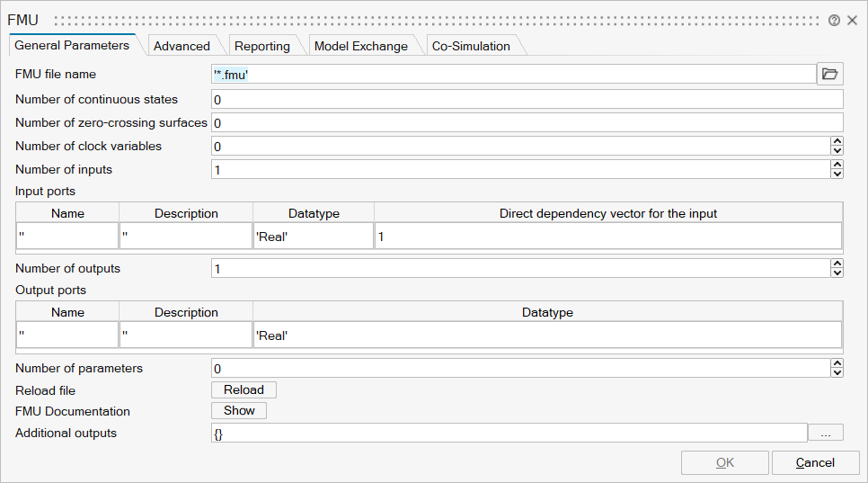Click the output port Datatype cell
The image size is (868, 483).
click(546, 335)
